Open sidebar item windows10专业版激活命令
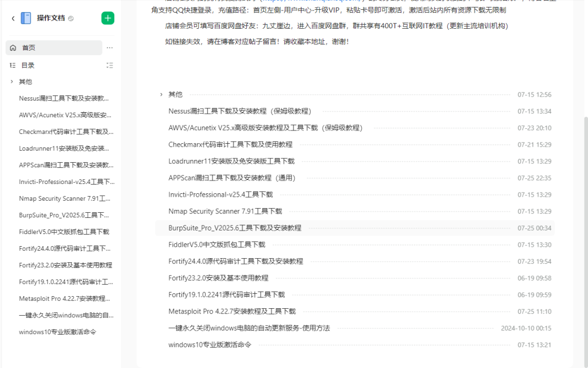588x368 pixels. pos(58,332)
